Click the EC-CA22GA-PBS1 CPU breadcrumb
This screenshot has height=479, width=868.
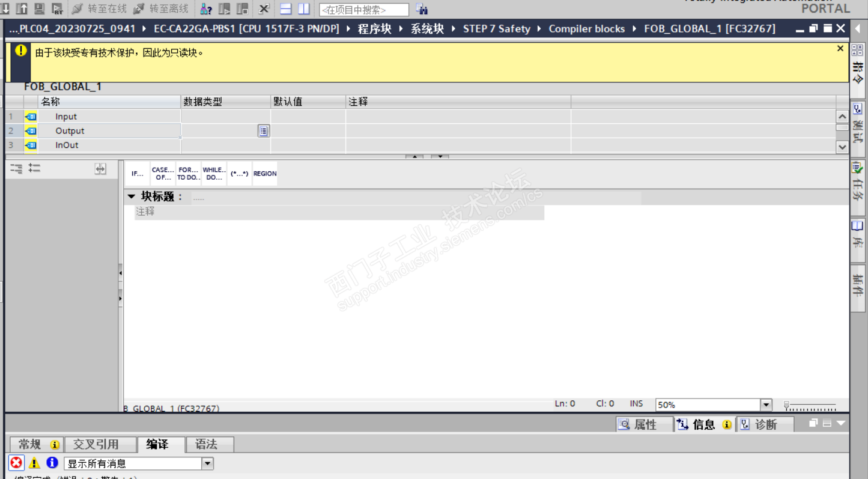tap(247, 29)
